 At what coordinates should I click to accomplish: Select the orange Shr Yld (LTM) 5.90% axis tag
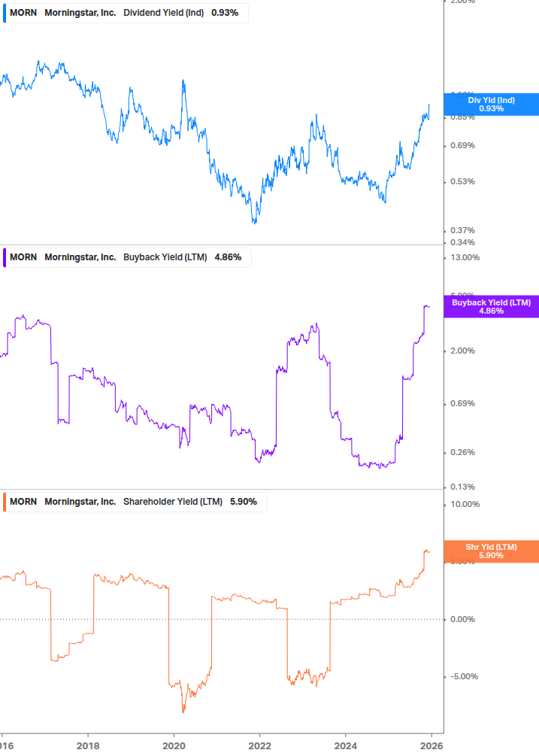[491, 551]
